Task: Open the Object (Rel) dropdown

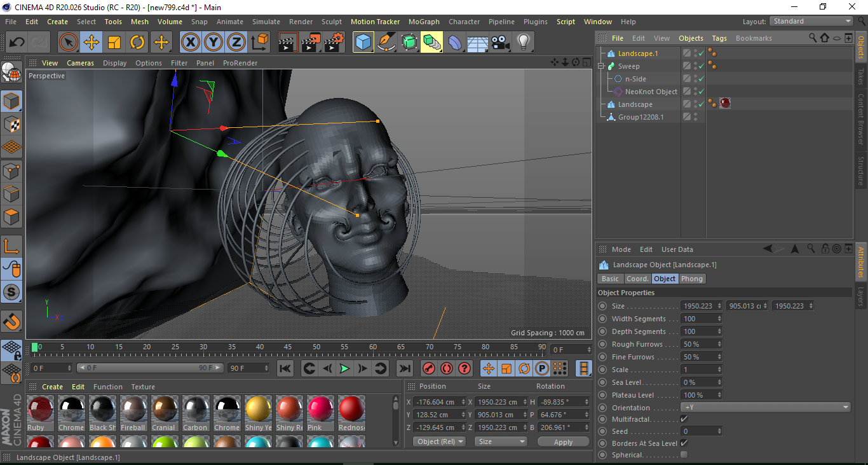Action: coord(439,441)
